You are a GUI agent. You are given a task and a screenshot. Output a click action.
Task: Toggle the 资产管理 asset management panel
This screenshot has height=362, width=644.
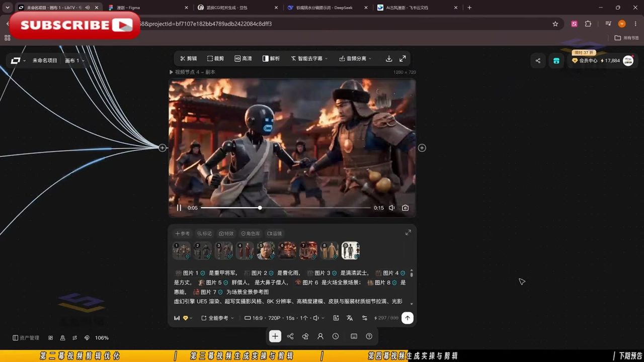[26, 338]
